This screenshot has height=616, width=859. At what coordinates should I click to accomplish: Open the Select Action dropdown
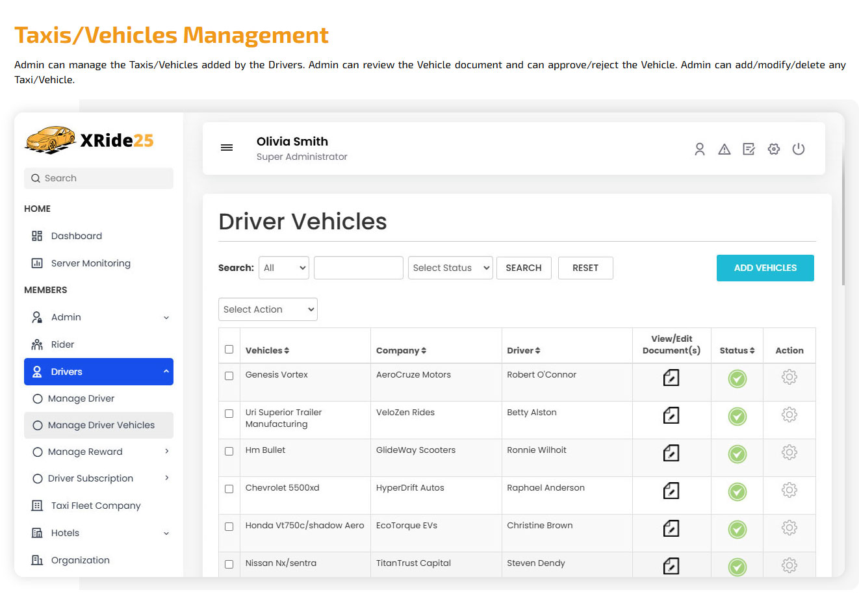tap(268, 309)
